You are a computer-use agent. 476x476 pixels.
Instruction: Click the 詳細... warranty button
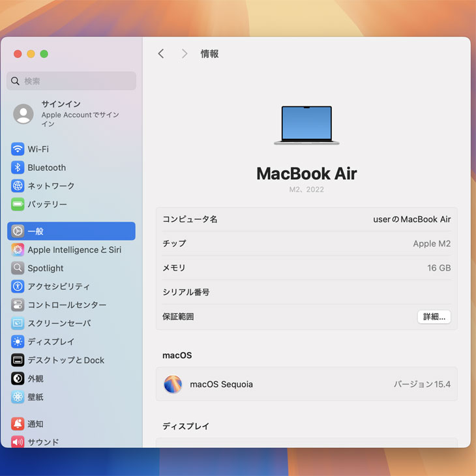point(434,317)
